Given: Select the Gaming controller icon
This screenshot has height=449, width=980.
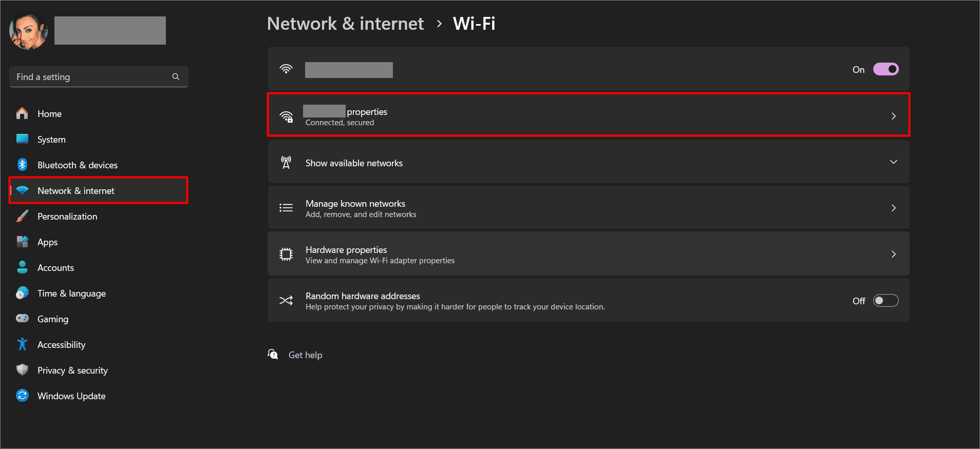Looking at the screenshot, I should [22, 319].
